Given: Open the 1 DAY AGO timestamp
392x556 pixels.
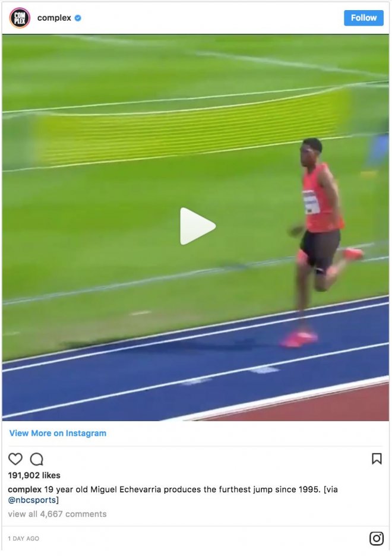Looking at the screenshot, I should [x=24, y=539].
